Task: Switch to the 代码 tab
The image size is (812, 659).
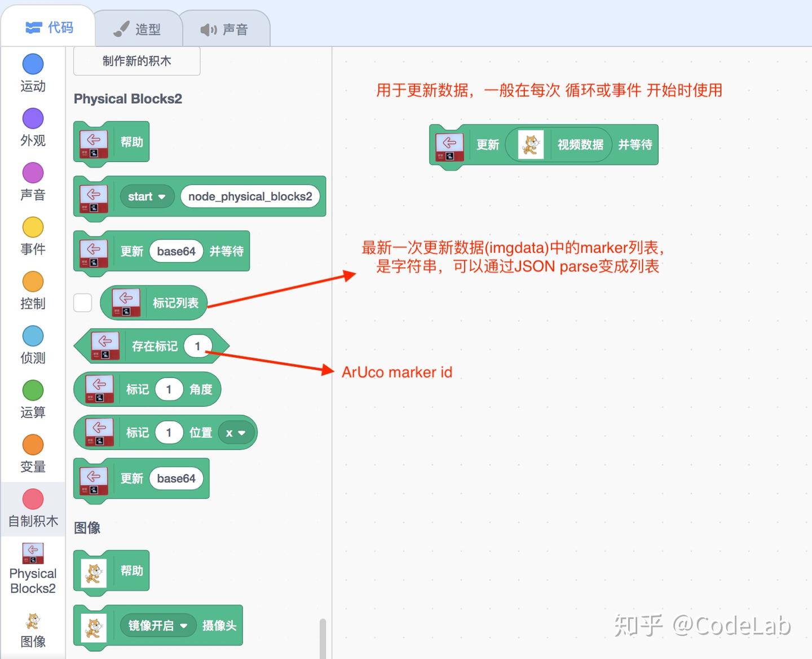Action: 48,27
